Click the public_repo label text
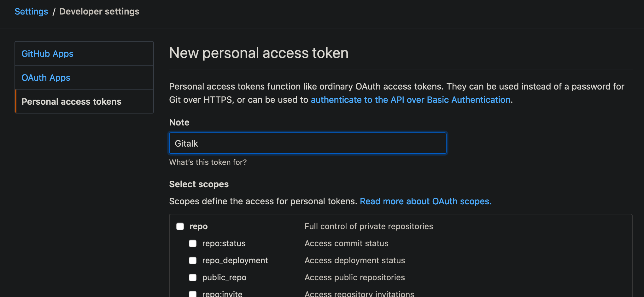This screenshot has width=644, height=297. [x=224, y=277]
